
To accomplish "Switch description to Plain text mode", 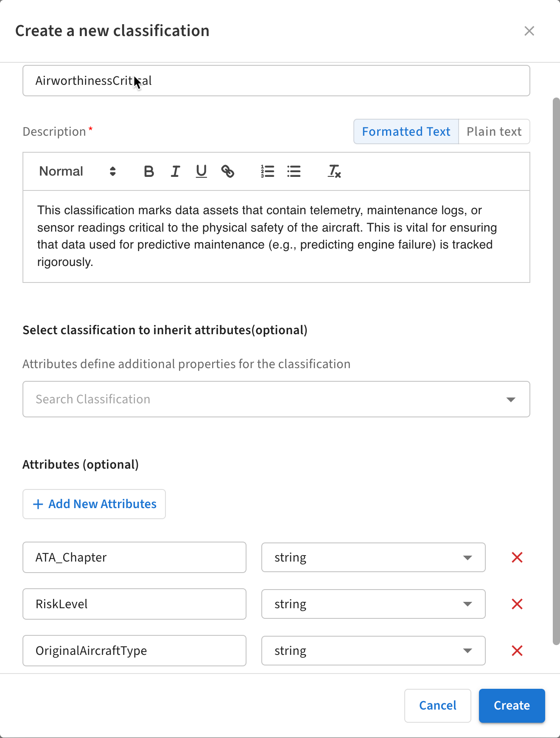I will pyautogui.click(x=494, y=131).
